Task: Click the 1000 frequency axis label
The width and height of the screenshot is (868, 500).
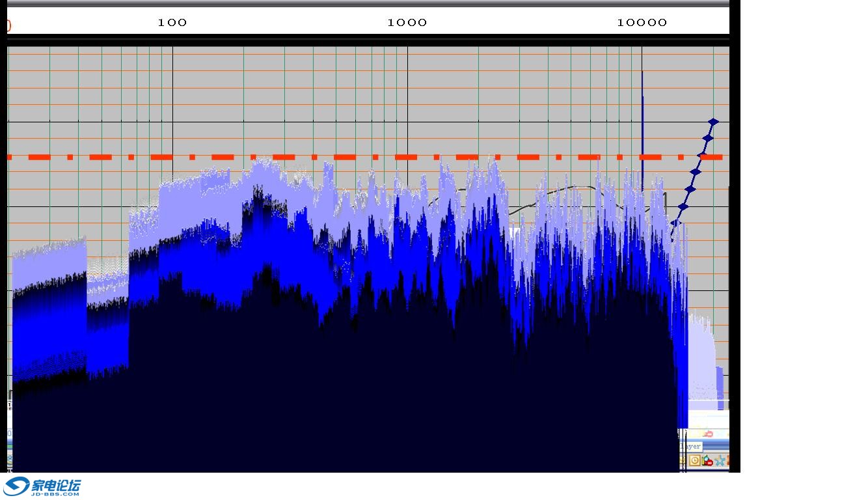Action: (x=407, y=23)
